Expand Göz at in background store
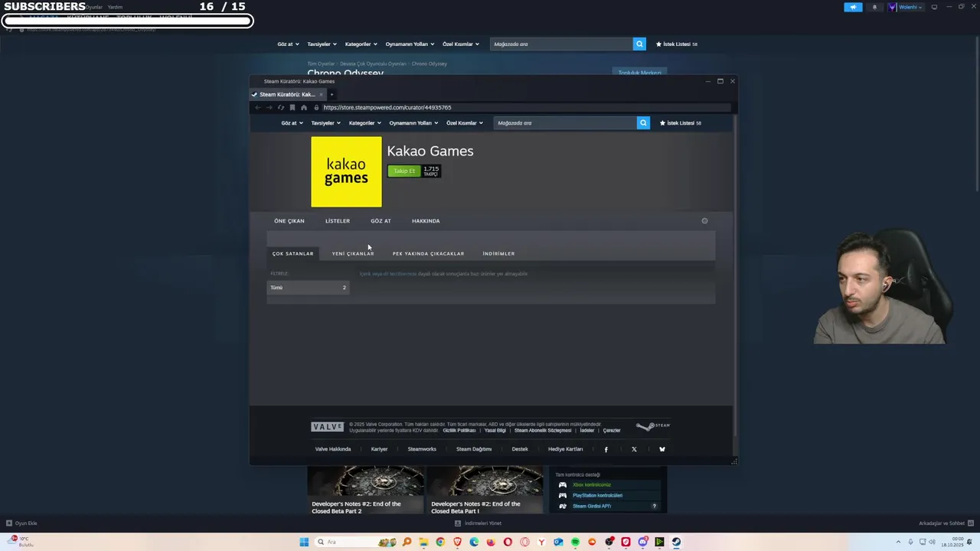 288,44
